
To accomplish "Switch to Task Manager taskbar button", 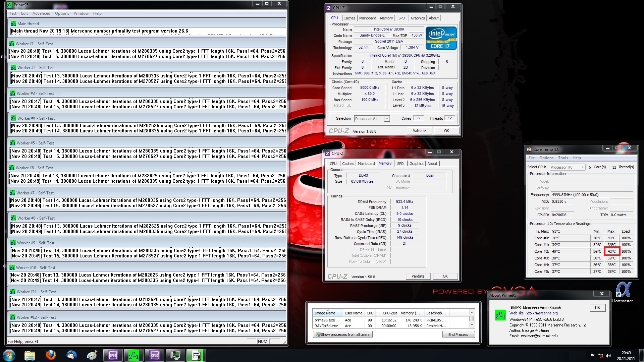I will click(x=175, y=355).
